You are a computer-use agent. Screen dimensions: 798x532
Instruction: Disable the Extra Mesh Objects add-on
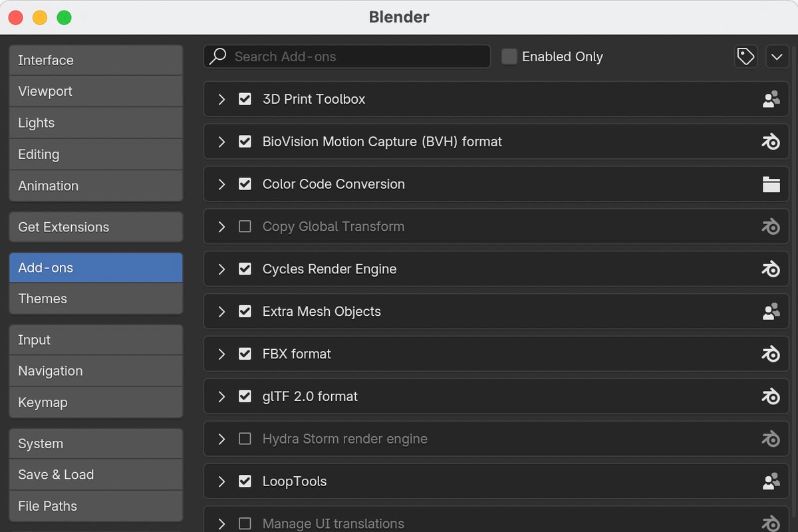coord(245,312)
